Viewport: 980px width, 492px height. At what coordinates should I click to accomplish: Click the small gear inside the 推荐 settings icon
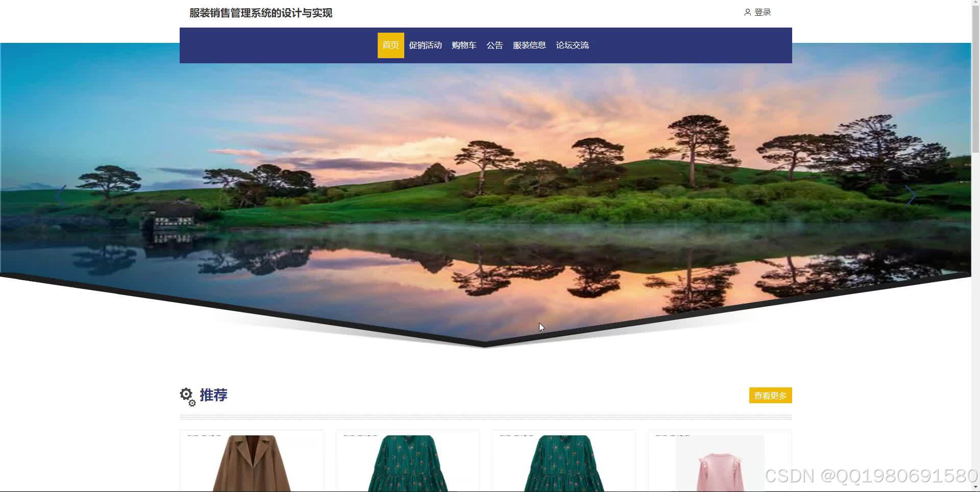[x=191, y=403]
